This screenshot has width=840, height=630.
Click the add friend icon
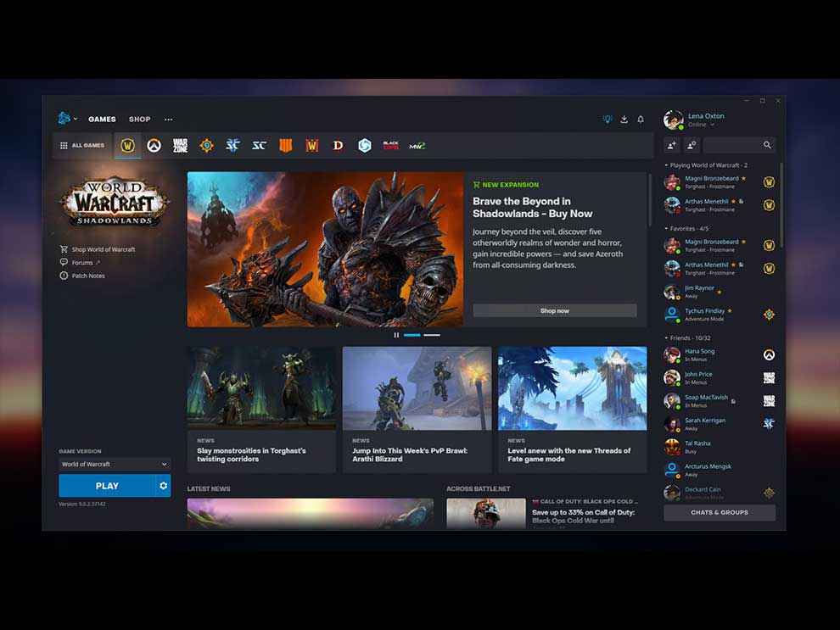tap(672, 145)
